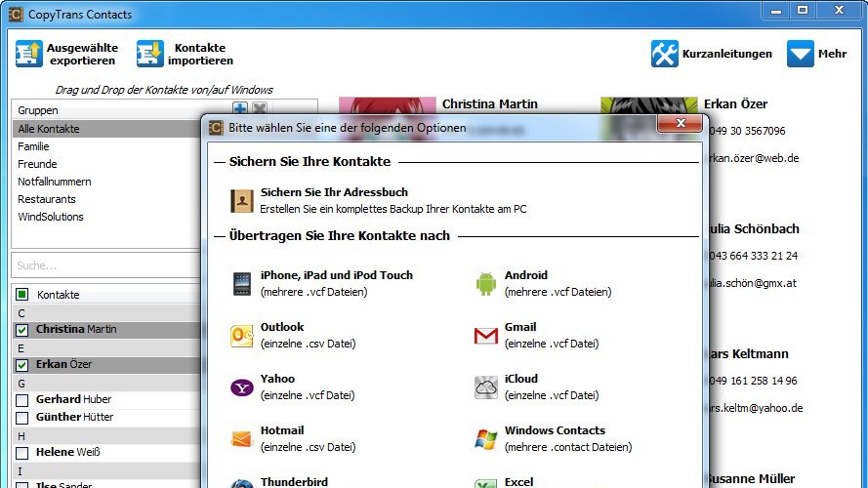Minimize the CopyTrans Contacts window

(776, 11)
